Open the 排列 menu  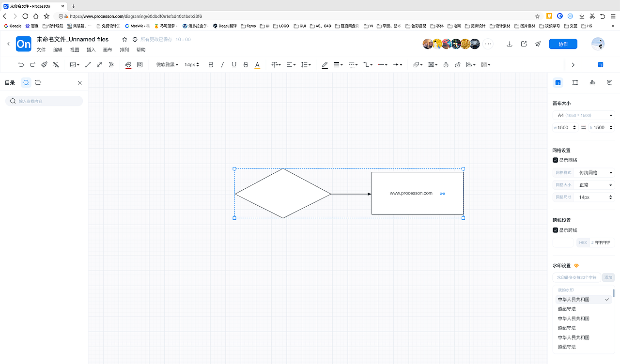point(124,50)
